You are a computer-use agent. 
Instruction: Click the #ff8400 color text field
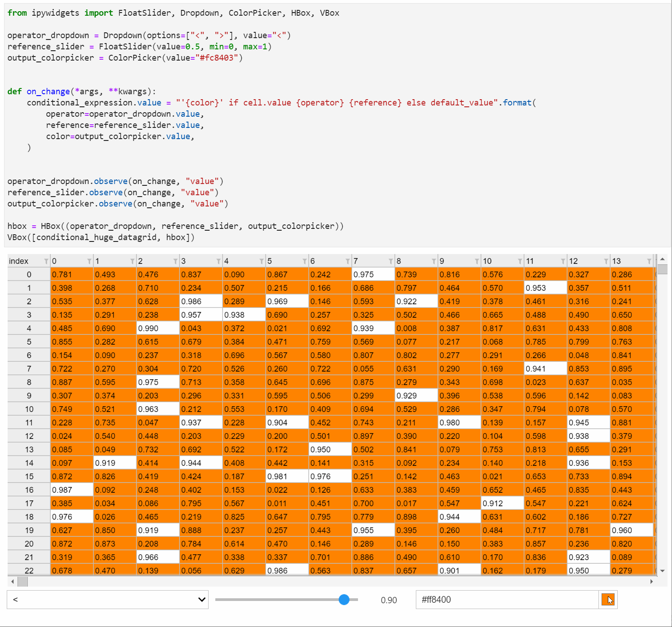(507, 600)
